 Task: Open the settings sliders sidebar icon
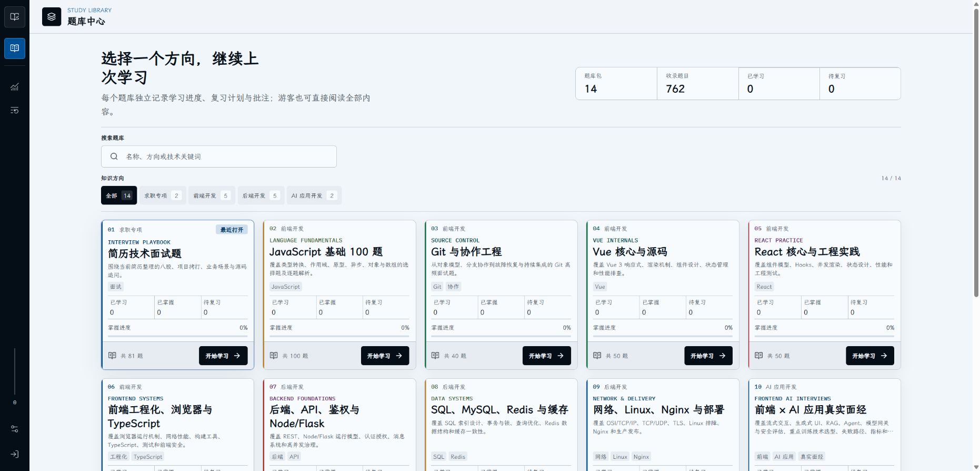tap(15, 429)
